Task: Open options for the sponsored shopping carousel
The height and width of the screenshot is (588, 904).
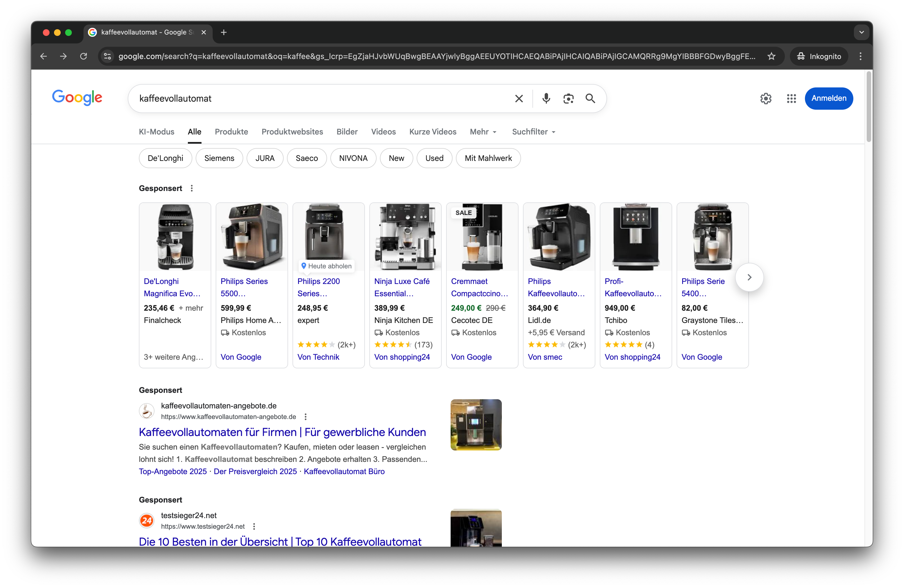Action: tap(191, 188)
